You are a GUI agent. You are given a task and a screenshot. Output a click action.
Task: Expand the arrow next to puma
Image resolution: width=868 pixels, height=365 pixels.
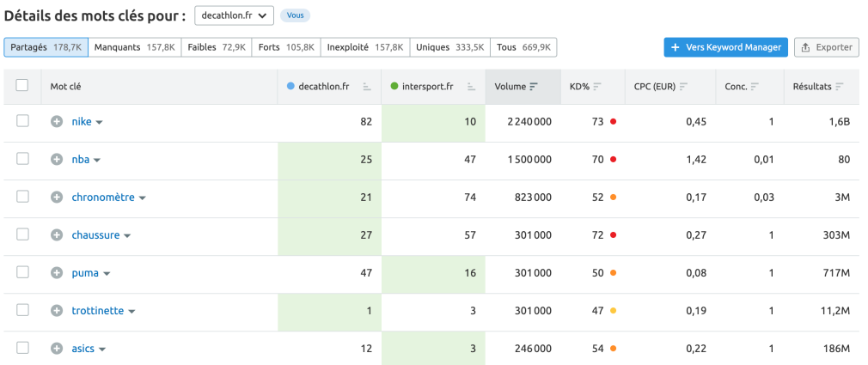coord(107,274)
